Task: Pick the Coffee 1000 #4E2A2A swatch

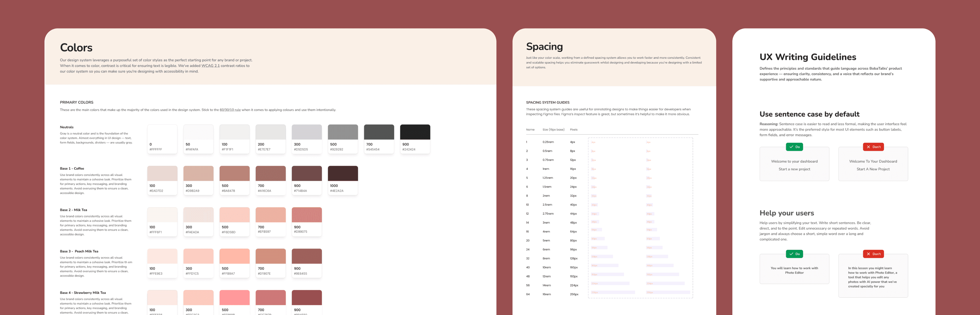Action: [x=342, y=180]
